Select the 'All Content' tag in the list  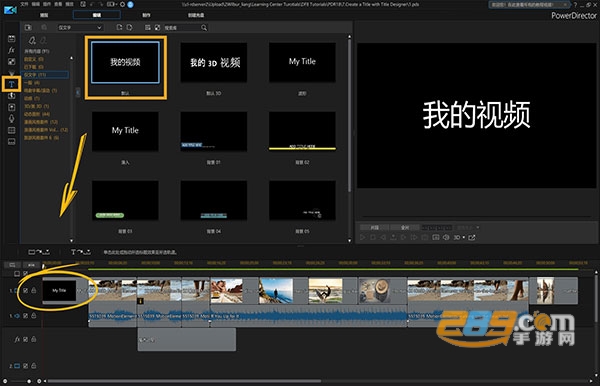click(37, 51)
